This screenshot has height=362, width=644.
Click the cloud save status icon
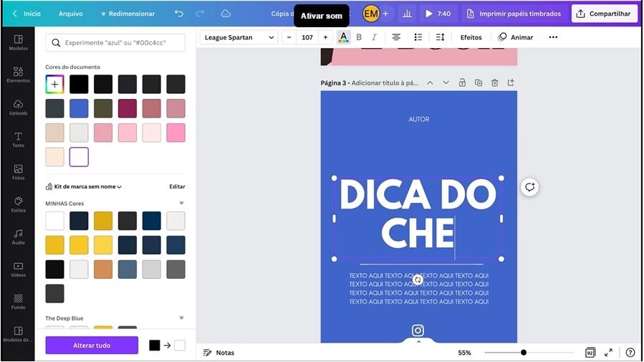226,14
